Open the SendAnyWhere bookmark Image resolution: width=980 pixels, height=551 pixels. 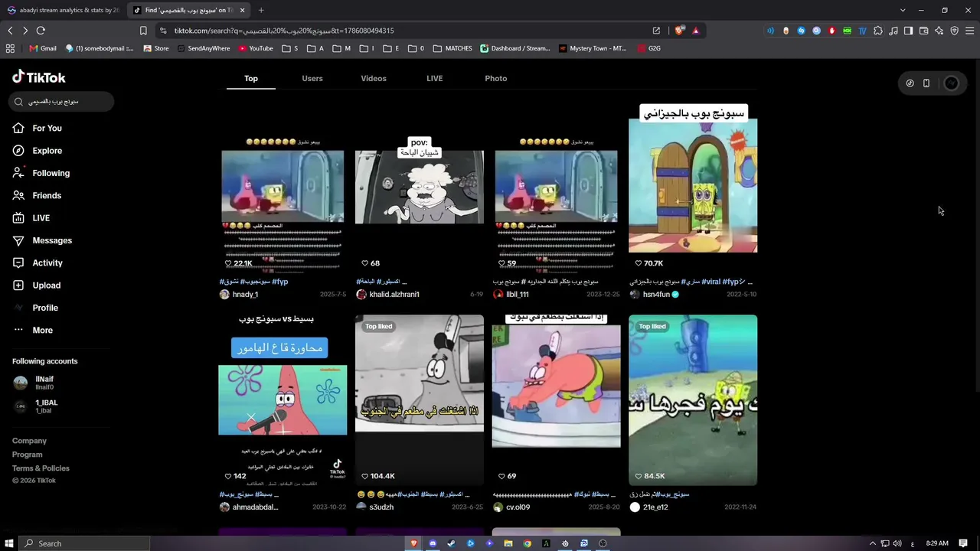(203, 48)
